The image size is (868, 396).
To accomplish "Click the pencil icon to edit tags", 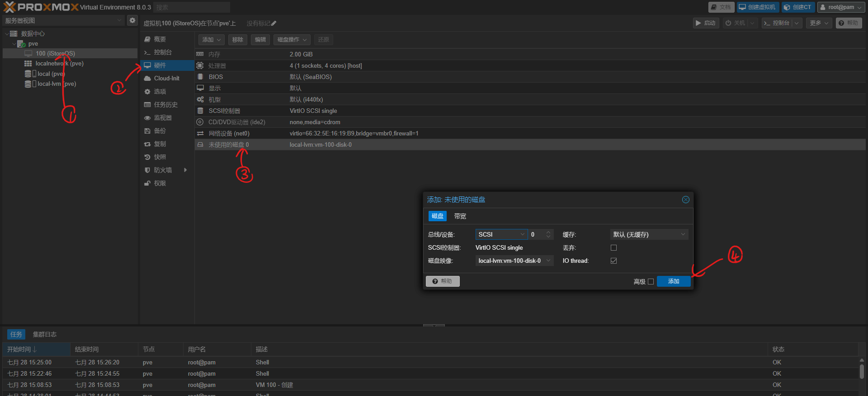I will click(x=274, y=23).
